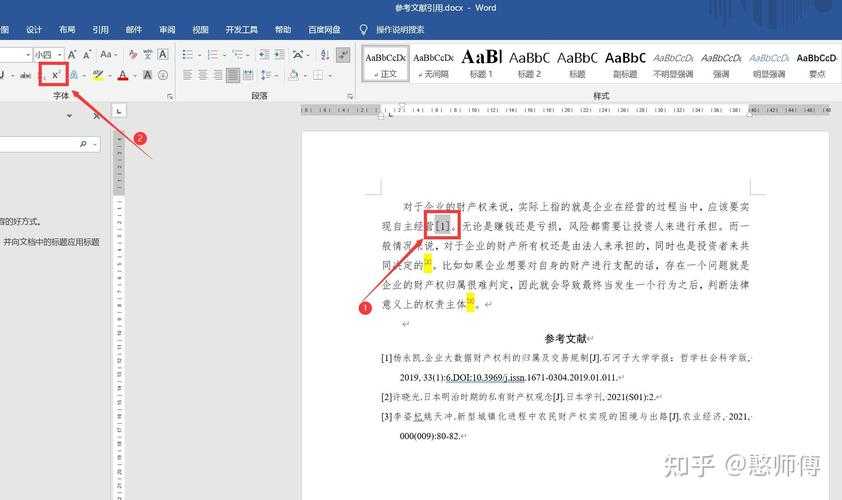The height and width of the screenshot is (500, 842).
Task: Toggle the character border (boxed A) button
Action: point(163,54)
